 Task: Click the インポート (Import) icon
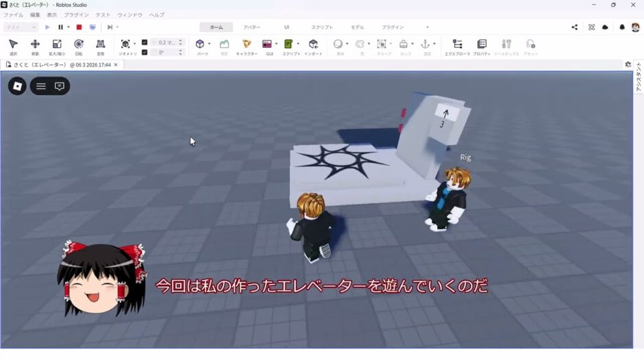click(313, 44)
